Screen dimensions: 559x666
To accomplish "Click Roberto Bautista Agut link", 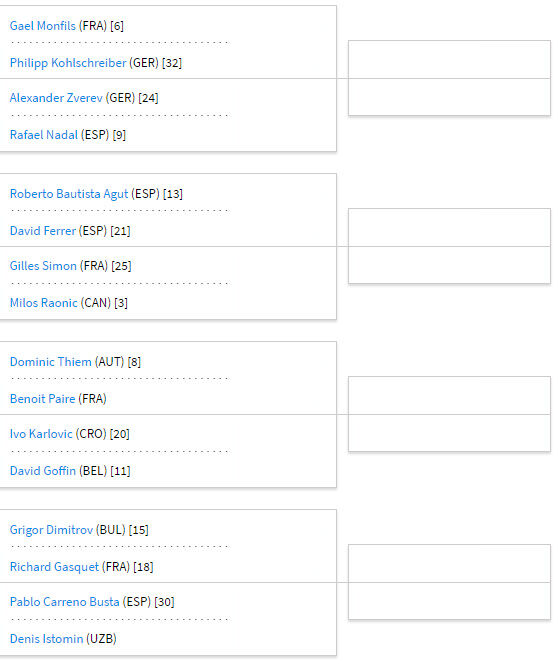I will click(69, 194).
